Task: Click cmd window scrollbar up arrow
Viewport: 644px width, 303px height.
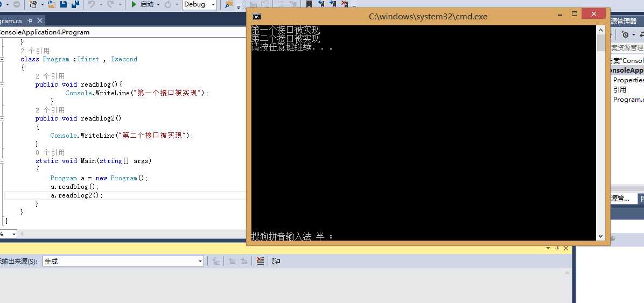Action: coord(600,30)
